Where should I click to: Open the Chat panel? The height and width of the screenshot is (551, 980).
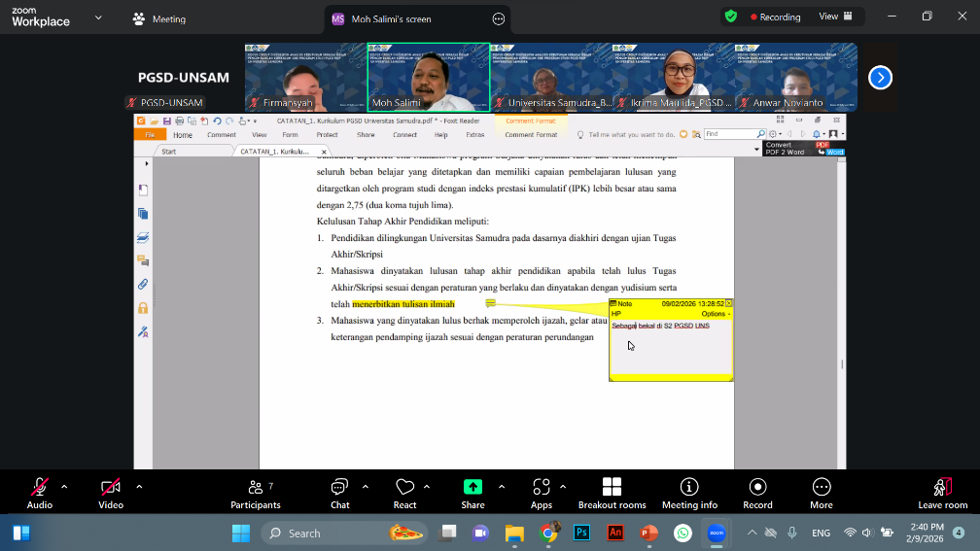click(339, 488)
